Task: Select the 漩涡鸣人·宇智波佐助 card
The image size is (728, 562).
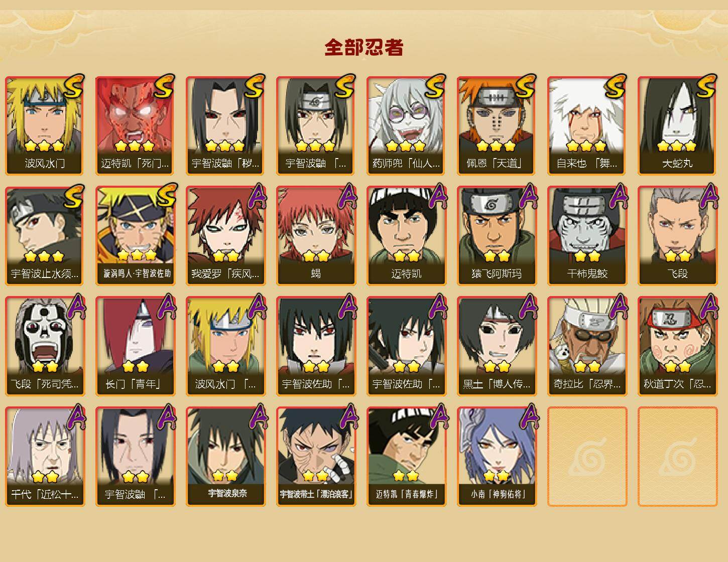Action: point(135,236)
